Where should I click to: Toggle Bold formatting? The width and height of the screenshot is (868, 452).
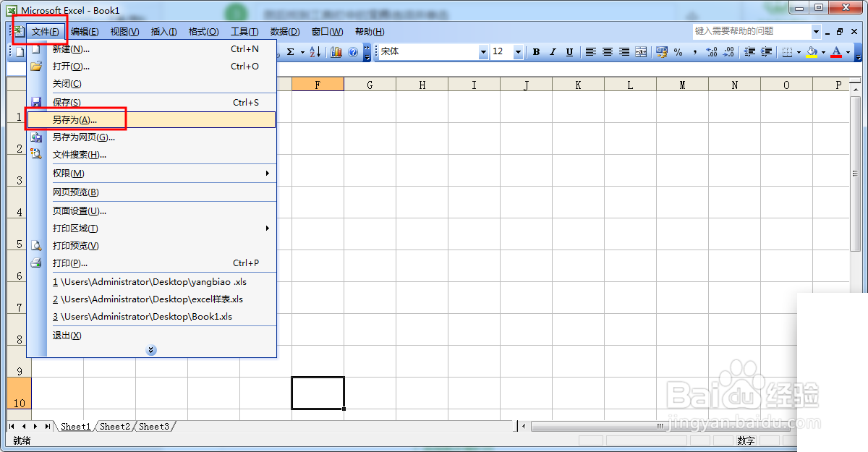536,52
